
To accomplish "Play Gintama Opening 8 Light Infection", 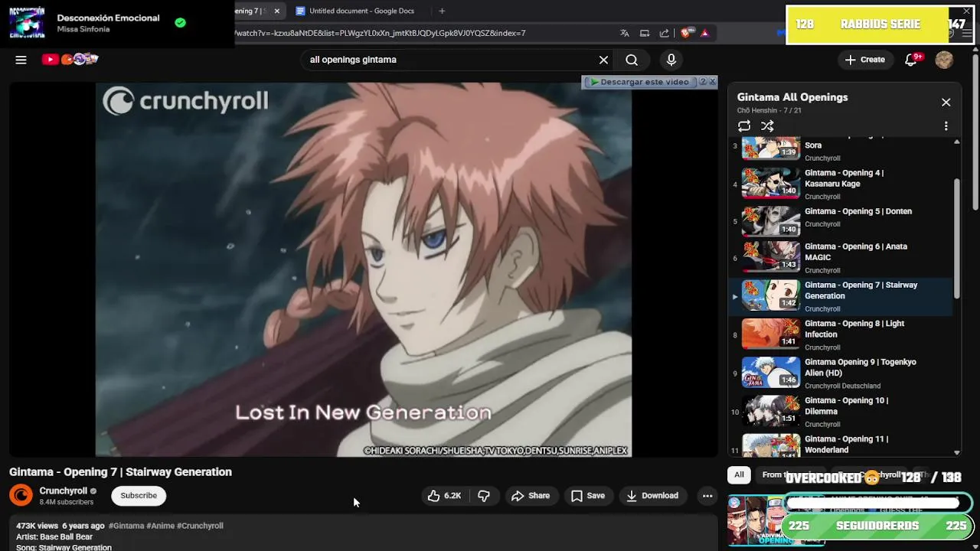I will [x=842, y=334].
